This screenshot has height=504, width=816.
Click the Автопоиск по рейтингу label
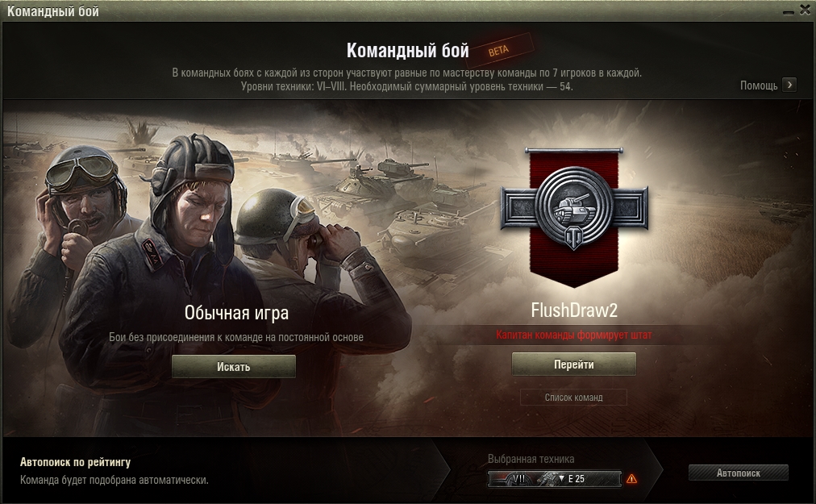76,462
